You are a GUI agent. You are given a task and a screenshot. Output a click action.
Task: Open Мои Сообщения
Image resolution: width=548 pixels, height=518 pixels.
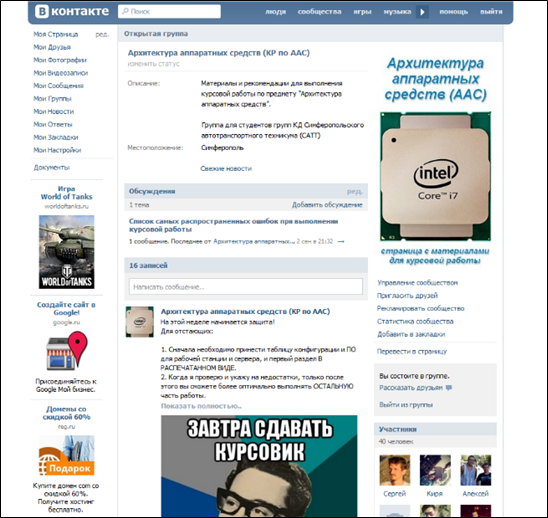58,86
